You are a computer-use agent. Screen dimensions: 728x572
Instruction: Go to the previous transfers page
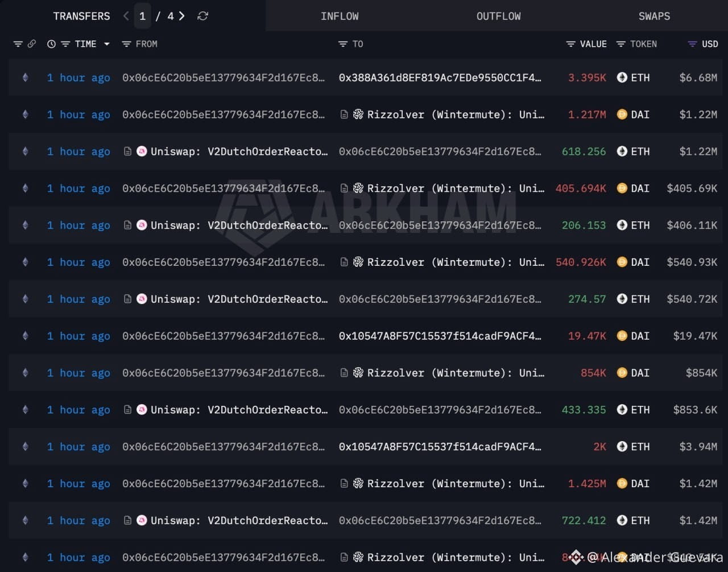click(126, 16)
